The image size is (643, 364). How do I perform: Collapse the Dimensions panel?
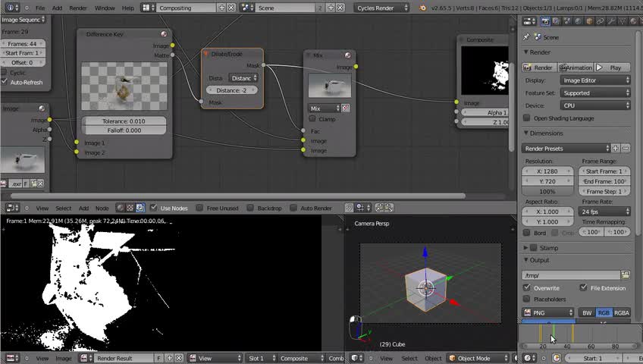click(x=546, y=133)
